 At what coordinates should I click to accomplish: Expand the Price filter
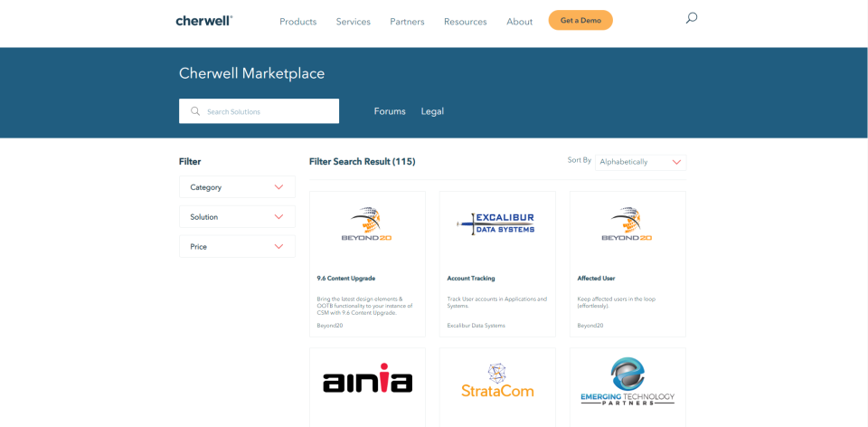point(237,246)
